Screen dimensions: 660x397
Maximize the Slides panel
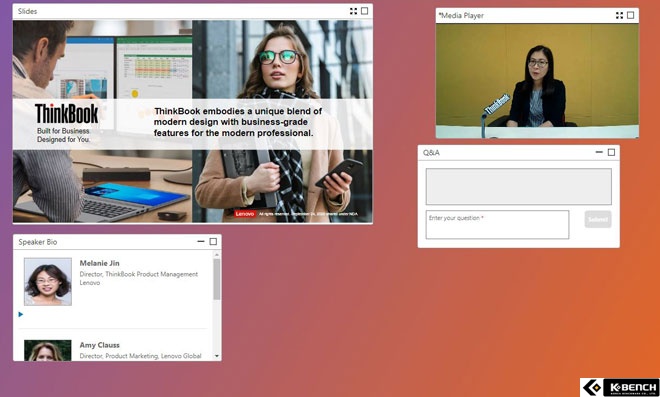point(365,11)
